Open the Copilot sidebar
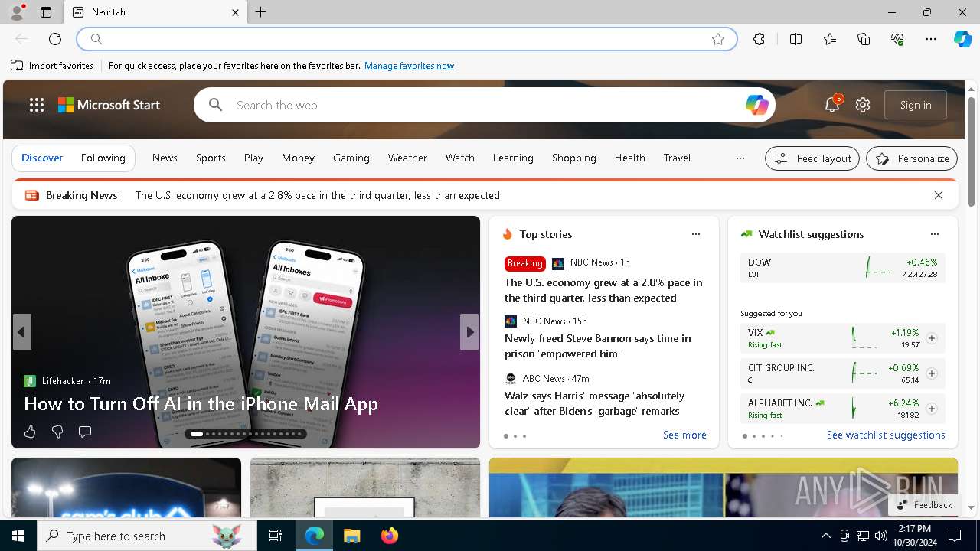The width and height of the screenshot is (980, 551). pyautogui.click(x=962, y=39)
